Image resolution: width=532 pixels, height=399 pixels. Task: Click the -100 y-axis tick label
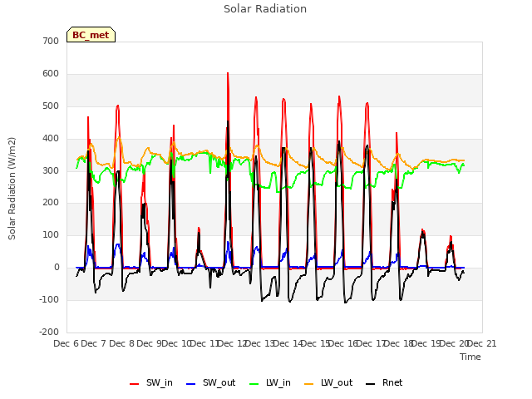49,299
